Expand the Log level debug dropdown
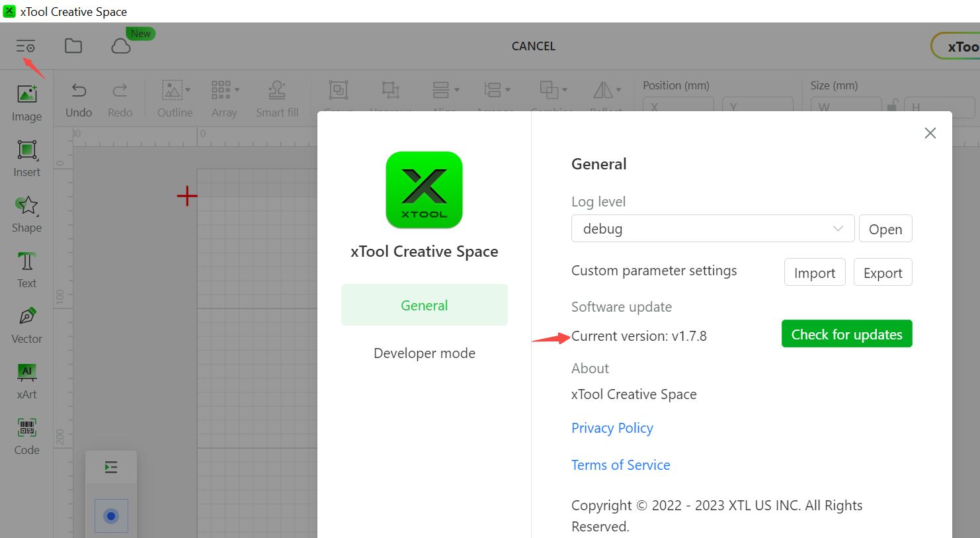The width and height of the screenshot is (980, 538). click(x=713, y=228)
